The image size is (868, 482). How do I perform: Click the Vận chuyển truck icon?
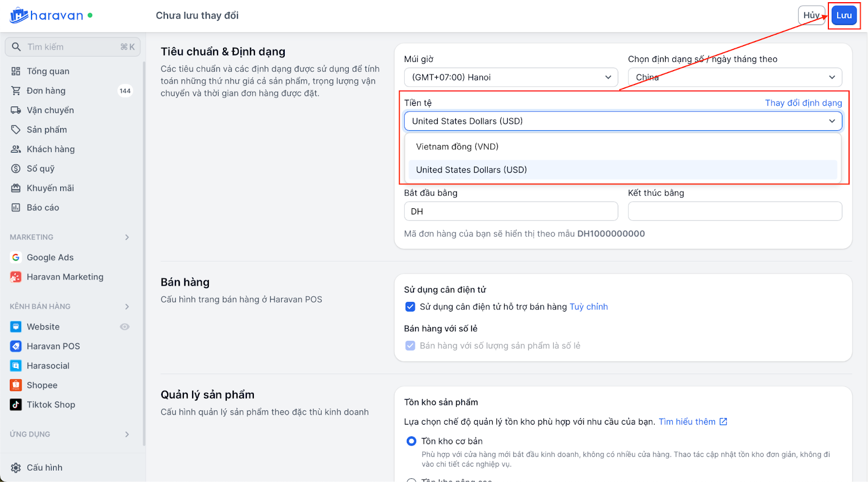[16, 110]
